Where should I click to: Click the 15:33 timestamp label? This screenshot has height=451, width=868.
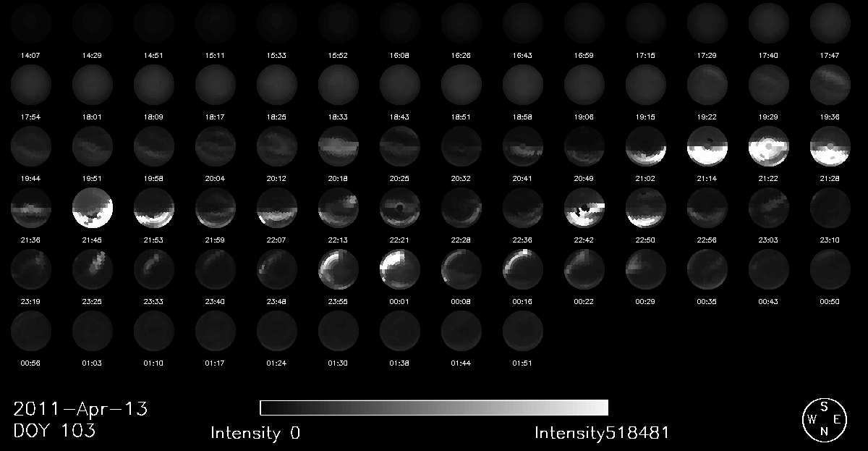[277, 55]
